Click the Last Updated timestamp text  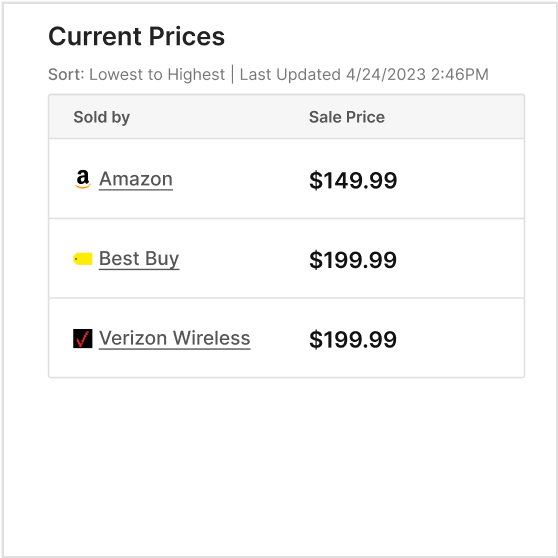coord(364,75)
